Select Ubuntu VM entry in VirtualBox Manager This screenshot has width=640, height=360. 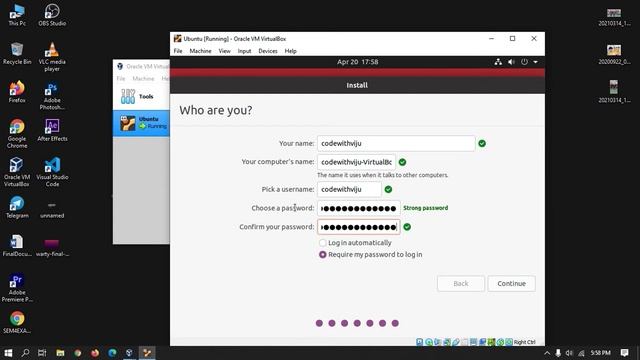coord(141,123)
